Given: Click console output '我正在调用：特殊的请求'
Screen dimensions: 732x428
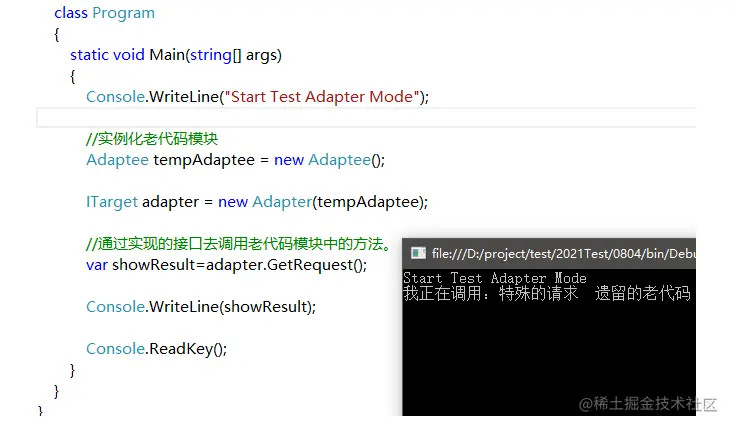Looking at the screenshot, I should click(491, 294).
